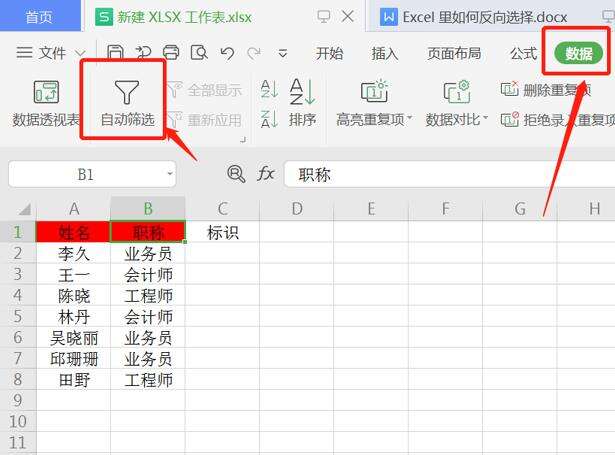The width and height of the screenshot is (615, 455).
Task: Click 重新应用 reapply filter
Action: pyautogui.click(x=205, y=120)
